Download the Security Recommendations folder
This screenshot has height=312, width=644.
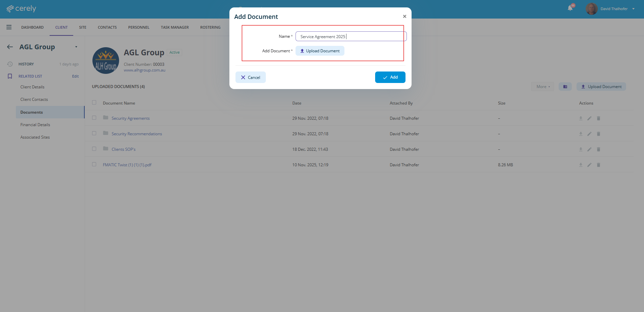tap(581, 134)
